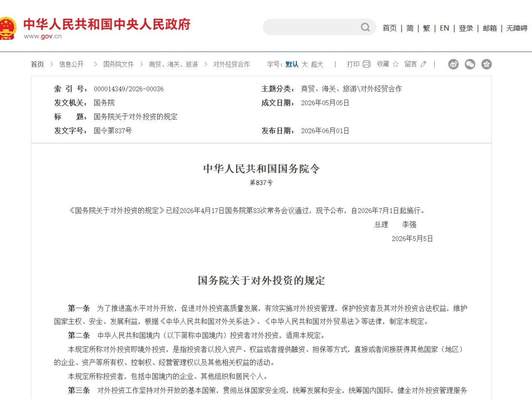
Task: Open 首页 in the top navigation
Action: (389, 28)
